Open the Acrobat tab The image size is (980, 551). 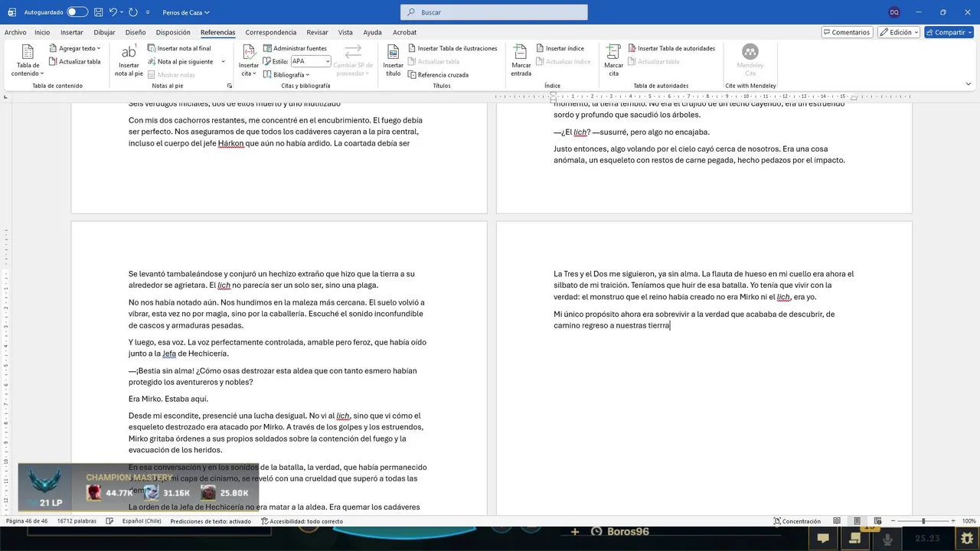point(405,32)
